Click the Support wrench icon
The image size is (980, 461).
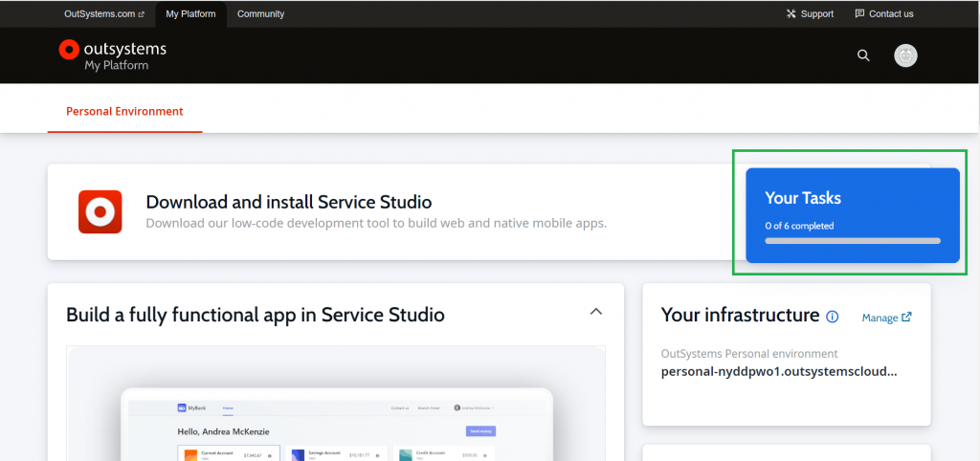[791, 13]
